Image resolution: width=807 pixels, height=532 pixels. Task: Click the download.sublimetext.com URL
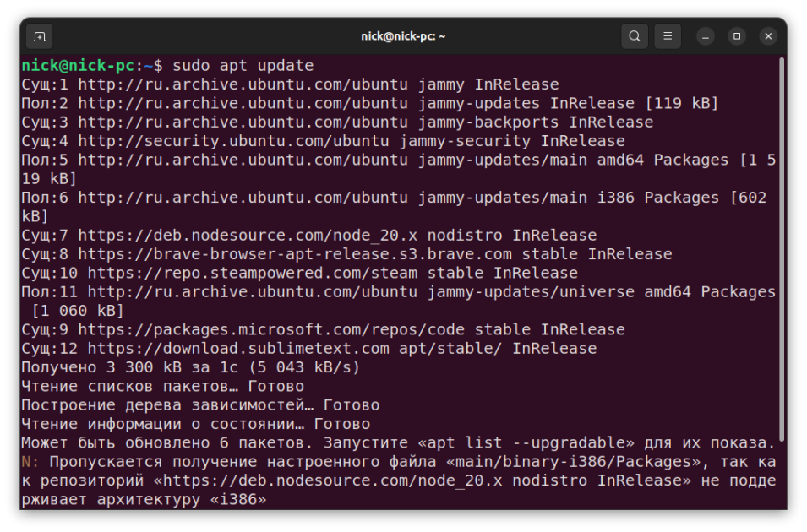click(238, 348)
